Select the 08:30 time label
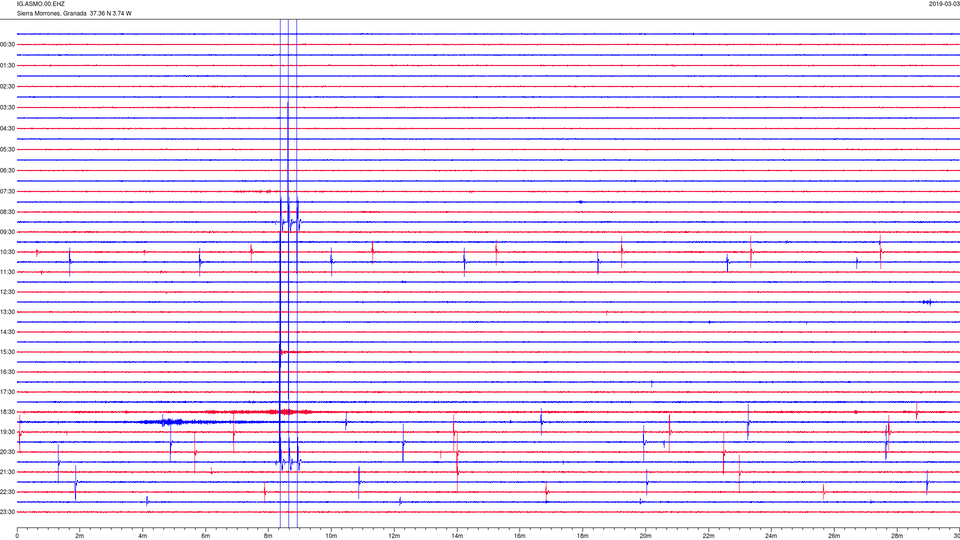Image resolution: width=960 pixels, height=540 pixels. [7, 212]
